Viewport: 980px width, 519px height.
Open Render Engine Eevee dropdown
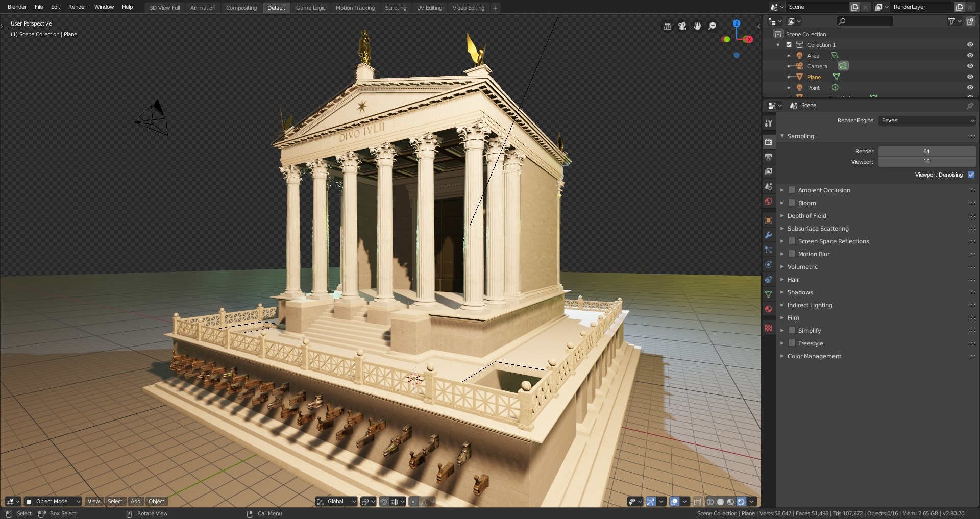(x=927, y=120)
